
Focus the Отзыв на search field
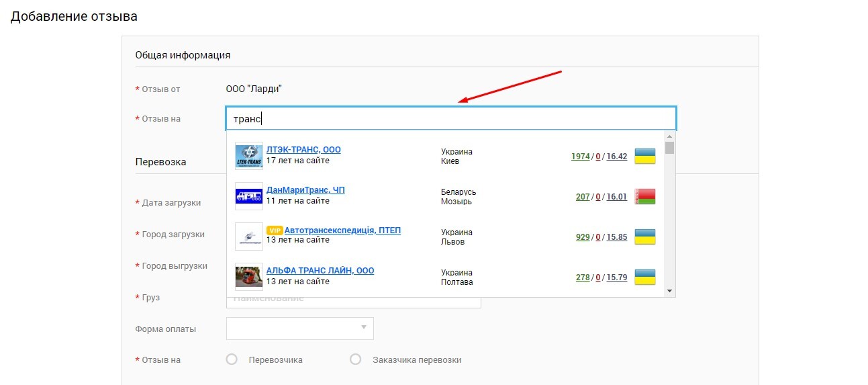[451, 119]
